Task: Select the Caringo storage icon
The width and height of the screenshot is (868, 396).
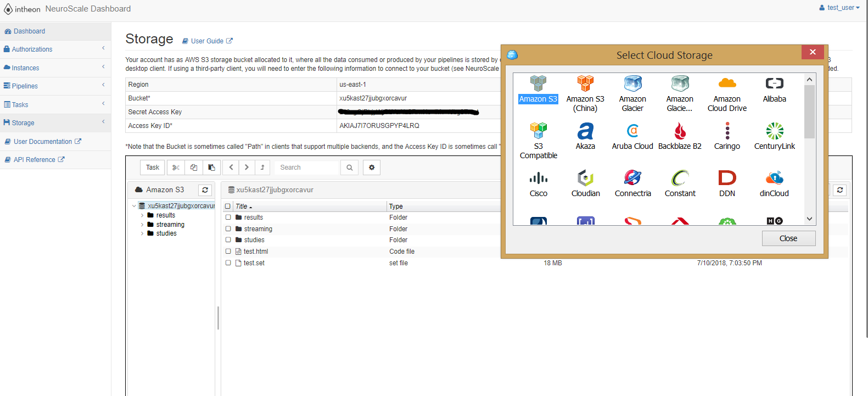Action: pos(727,131)
